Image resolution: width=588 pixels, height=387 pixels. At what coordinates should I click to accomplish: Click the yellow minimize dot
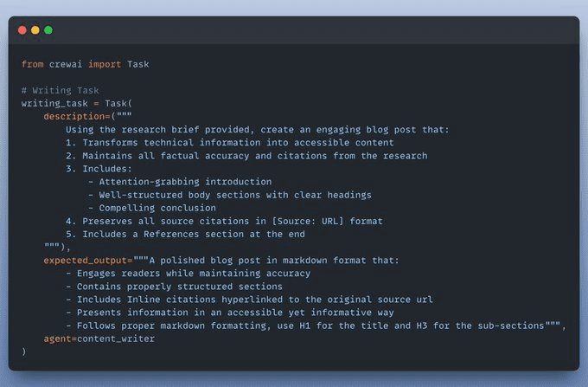(35, 30)
